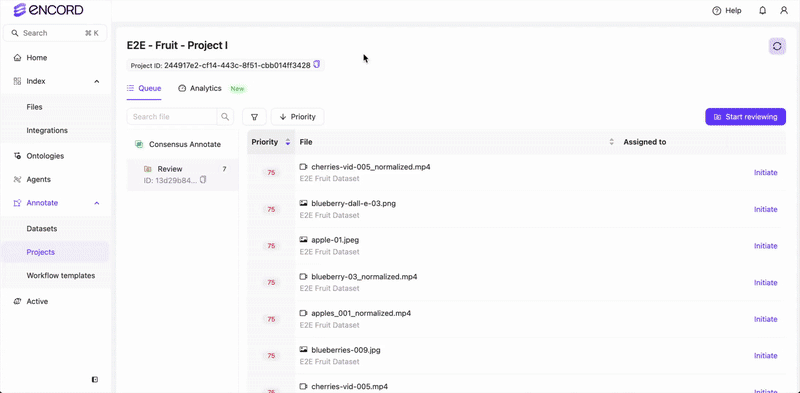
Task: Go to Projects in the sidebar
Action: pos(41,252)
